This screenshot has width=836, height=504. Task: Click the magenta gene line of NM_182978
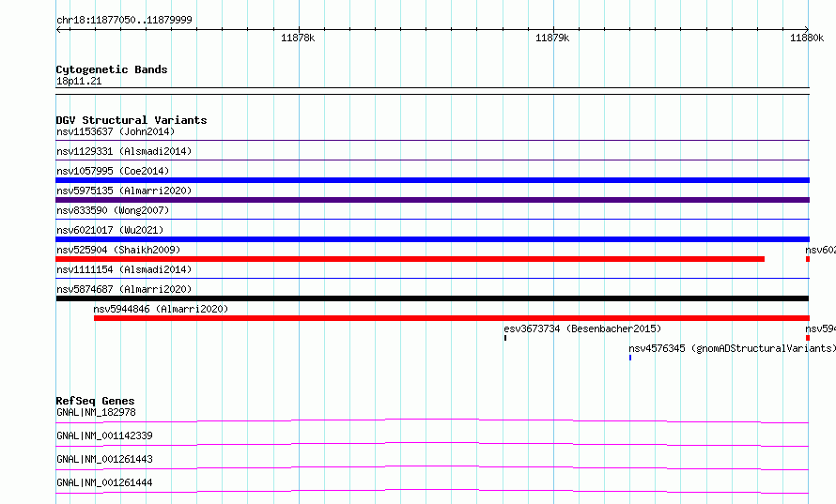(x=432, y=420)
